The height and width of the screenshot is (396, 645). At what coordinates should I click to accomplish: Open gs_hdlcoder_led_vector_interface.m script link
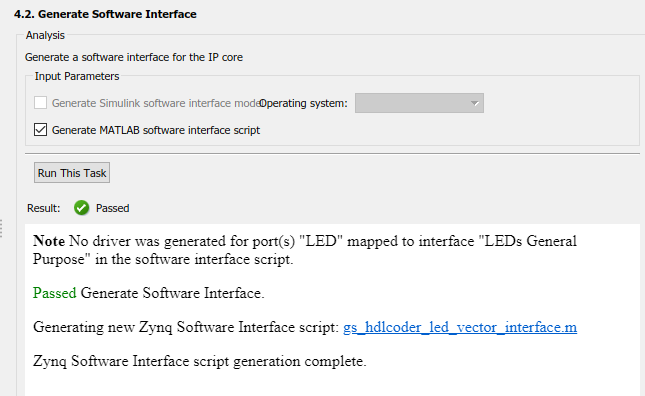460,327
